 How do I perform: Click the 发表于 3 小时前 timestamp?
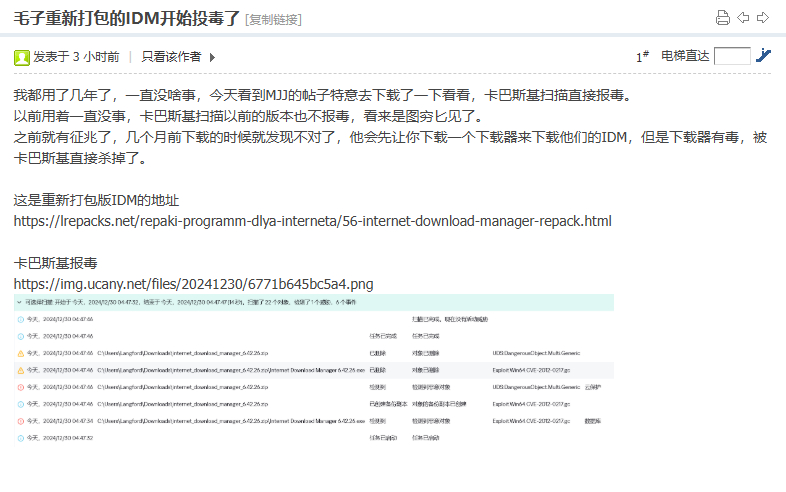(76, 57)
